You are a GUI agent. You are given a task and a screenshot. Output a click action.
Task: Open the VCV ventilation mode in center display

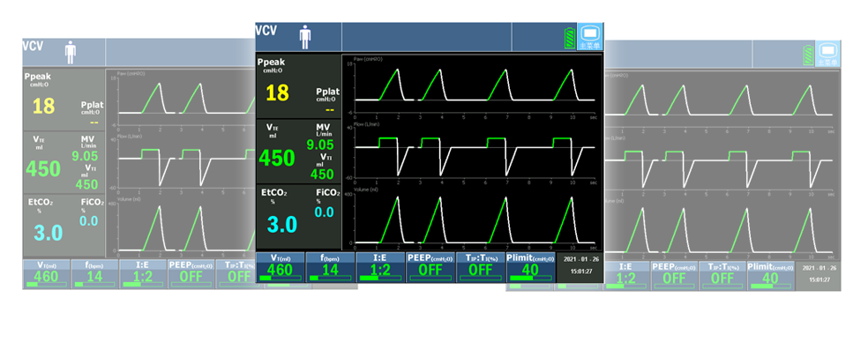(x=266, y=31)
